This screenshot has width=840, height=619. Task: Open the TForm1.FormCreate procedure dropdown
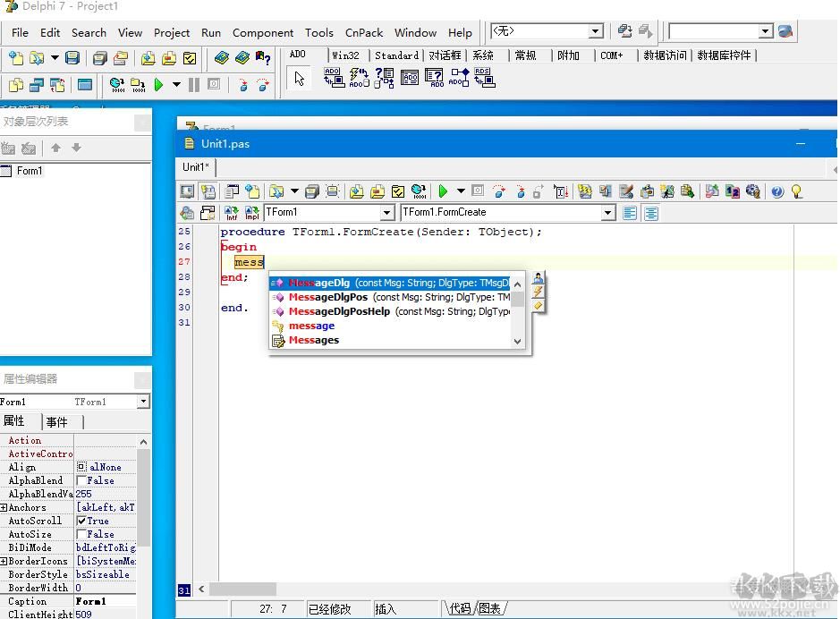tap(608, 212)
